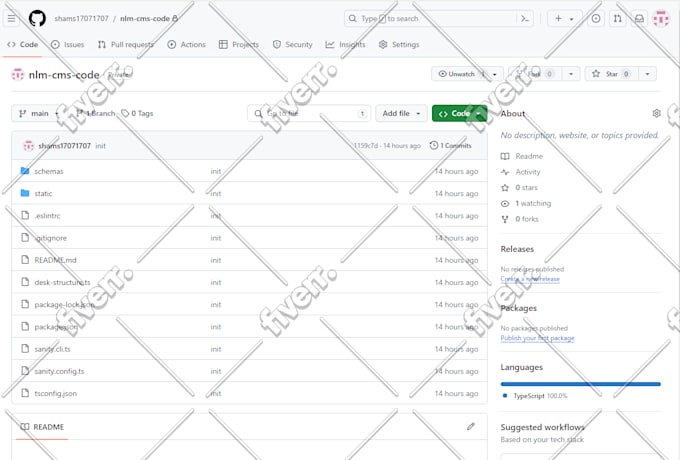Viewport: 680px width, 460px height.
Task: Open the 1159c7d commit hash
Action: tap(366, 146)
